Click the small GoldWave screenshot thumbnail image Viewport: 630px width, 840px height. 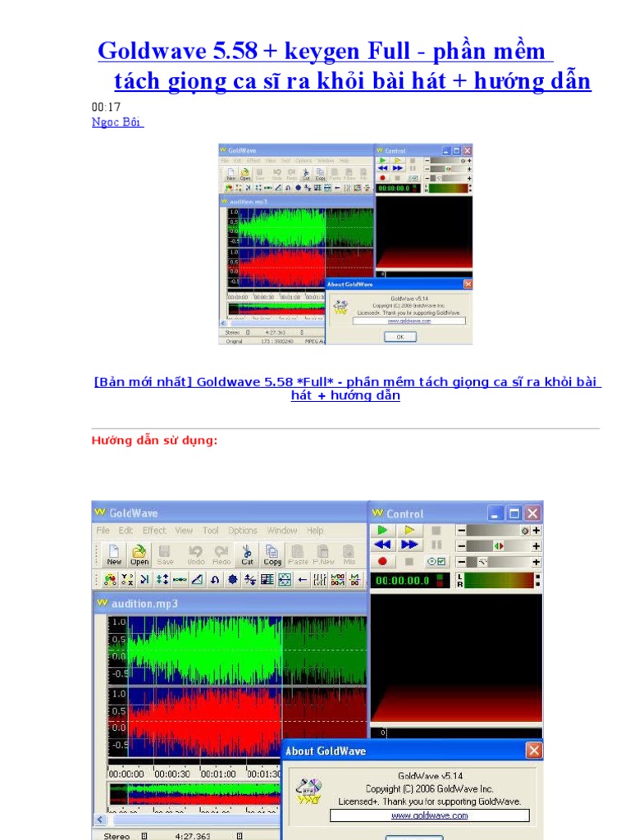[x=345, y=244]
